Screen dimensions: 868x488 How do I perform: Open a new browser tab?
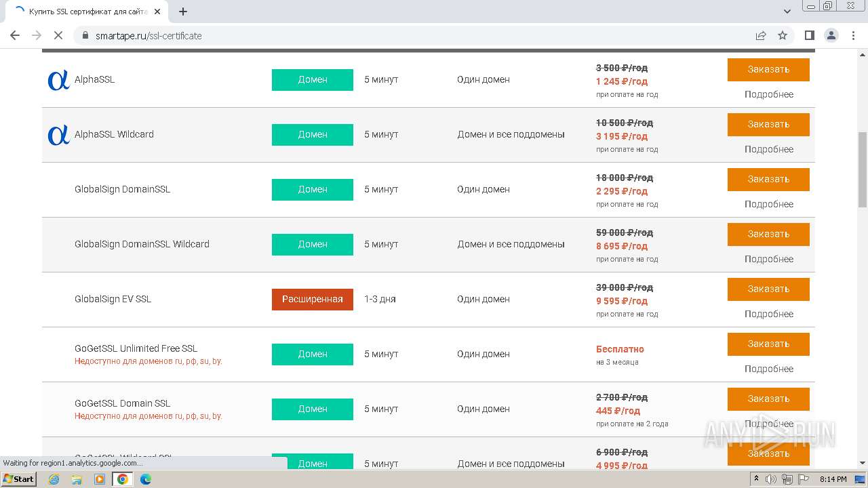coord(183,12)
